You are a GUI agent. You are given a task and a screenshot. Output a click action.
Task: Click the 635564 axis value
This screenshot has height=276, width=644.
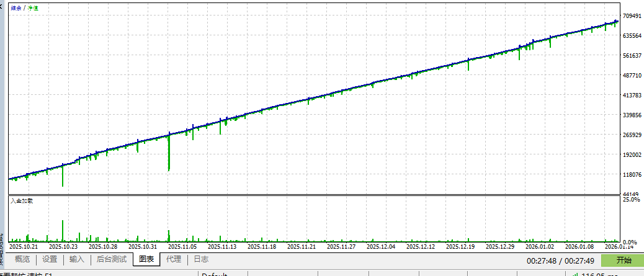(632, 35)
